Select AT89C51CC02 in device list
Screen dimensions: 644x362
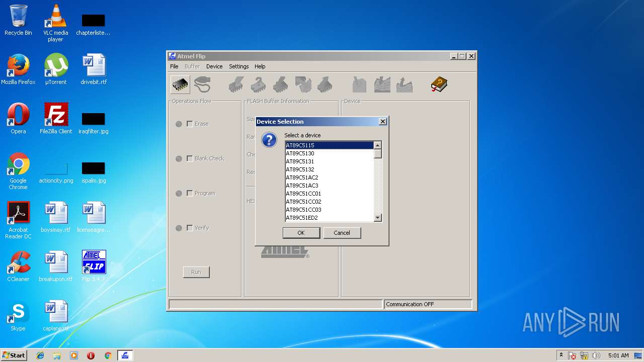pos(330,202)
